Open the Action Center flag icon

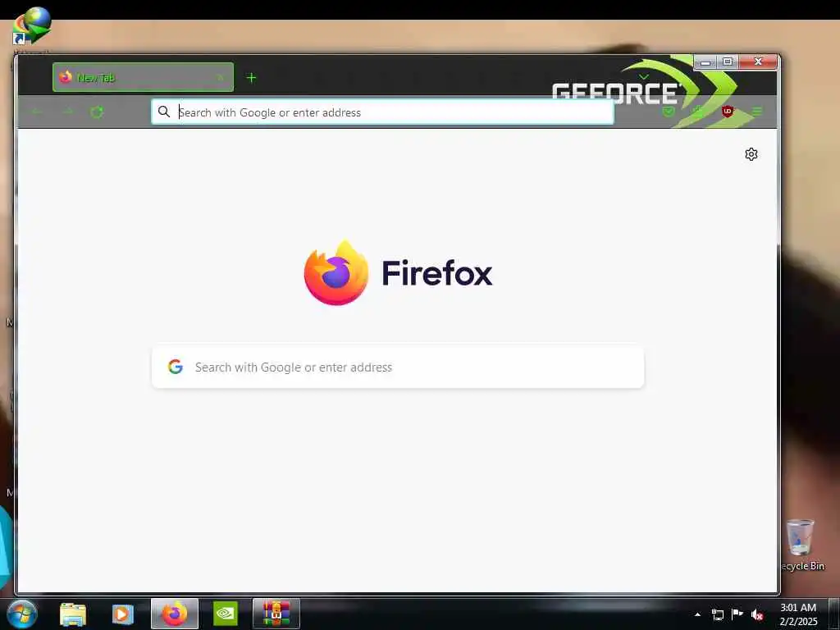click(x=737, y=614)
